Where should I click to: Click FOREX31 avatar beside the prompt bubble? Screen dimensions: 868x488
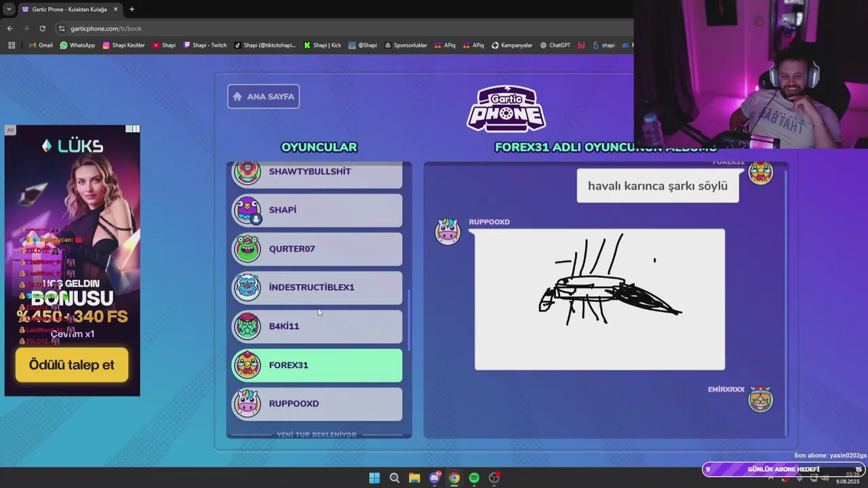click(760, 172)
